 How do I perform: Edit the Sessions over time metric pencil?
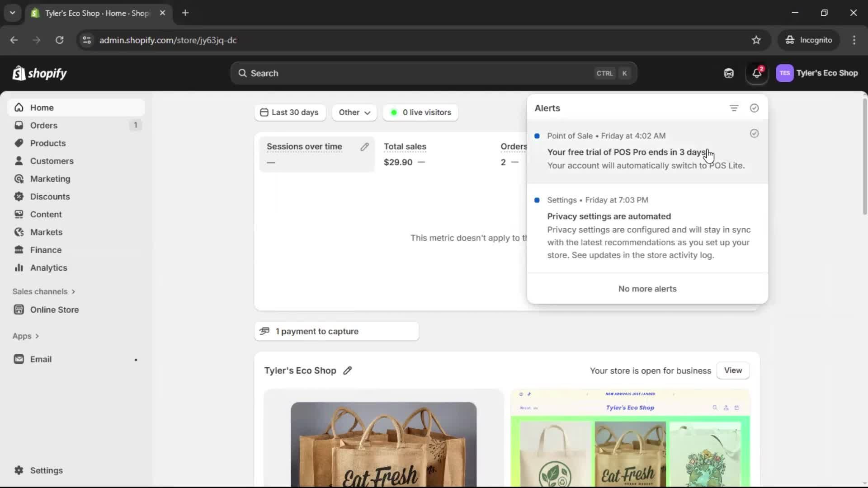click(x=365, y=146)
